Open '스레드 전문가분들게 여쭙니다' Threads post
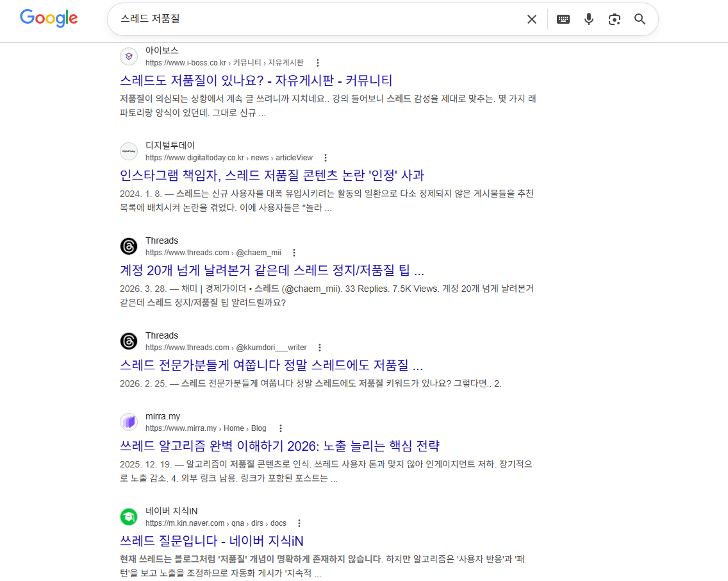Viewport: 728px width, 581px height. [x=271, y=365]
